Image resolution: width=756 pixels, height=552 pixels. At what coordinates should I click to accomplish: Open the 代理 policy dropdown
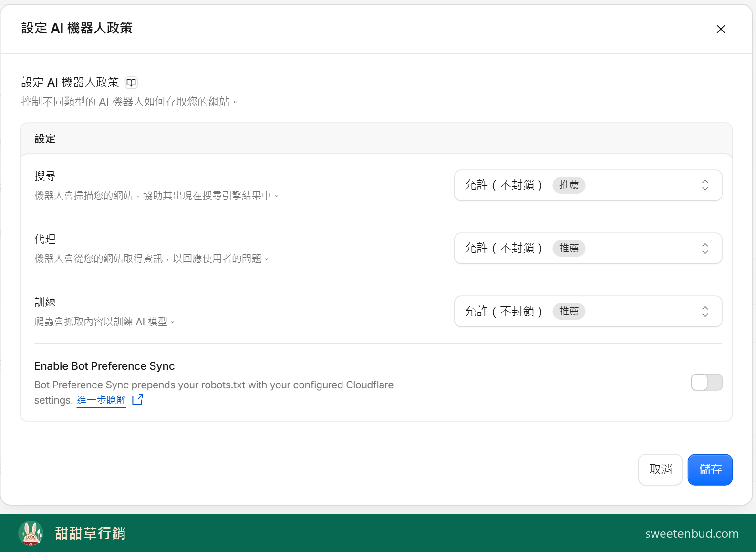click(x=588, y=248)
